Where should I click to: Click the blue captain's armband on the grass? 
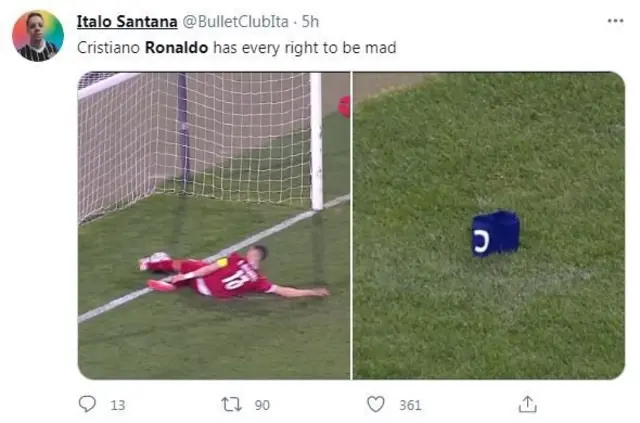click(x=496, y=234)
